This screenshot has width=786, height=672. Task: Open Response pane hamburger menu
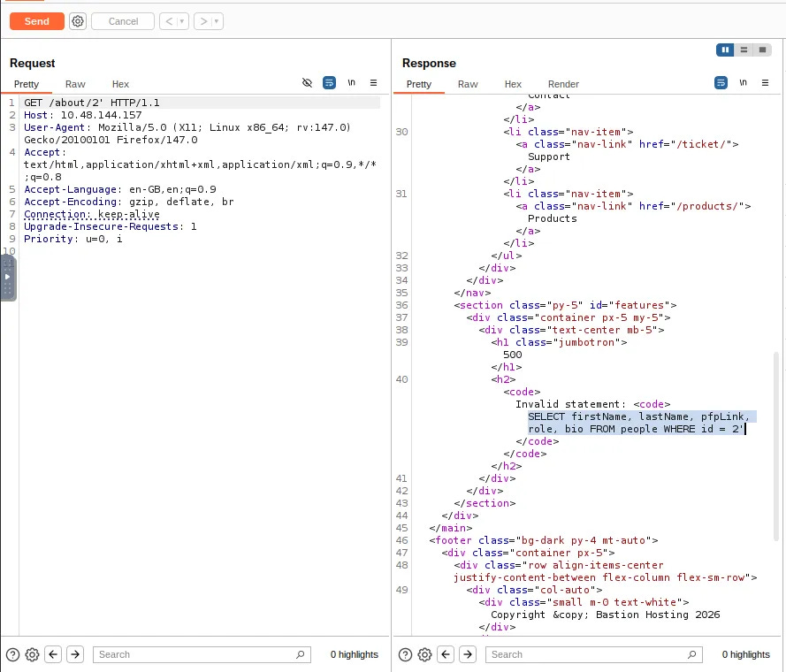coord(765,83)
